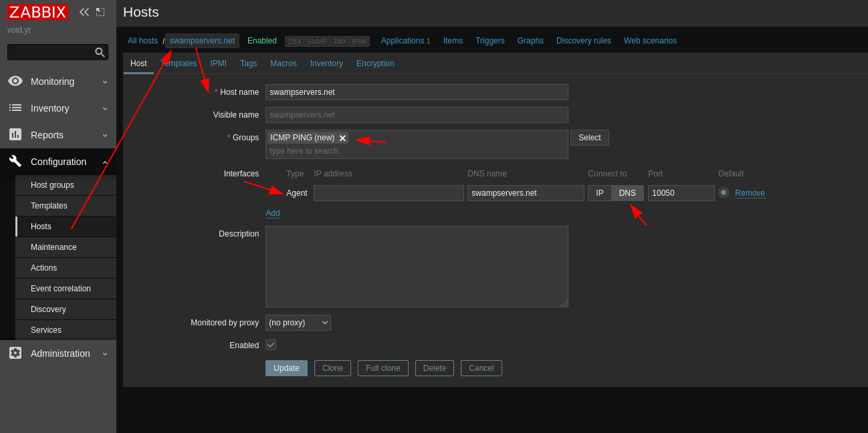Switch to the IPMI tab
Viewport: 868px width, 433px height.
[218, 63]
